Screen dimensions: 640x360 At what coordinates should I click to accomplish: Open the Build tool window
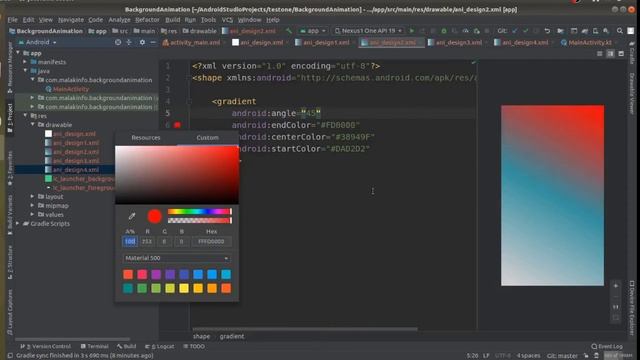point(127,347)
